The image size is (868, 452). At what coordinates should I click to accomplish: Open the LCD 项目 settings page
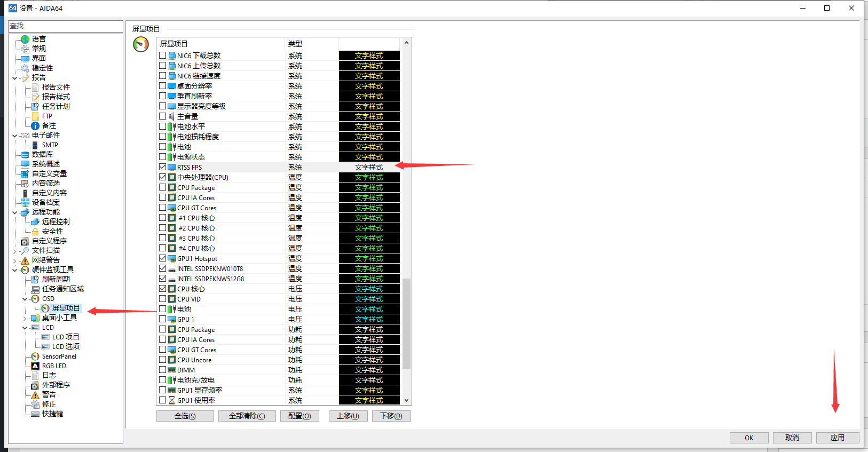[65, 337]
